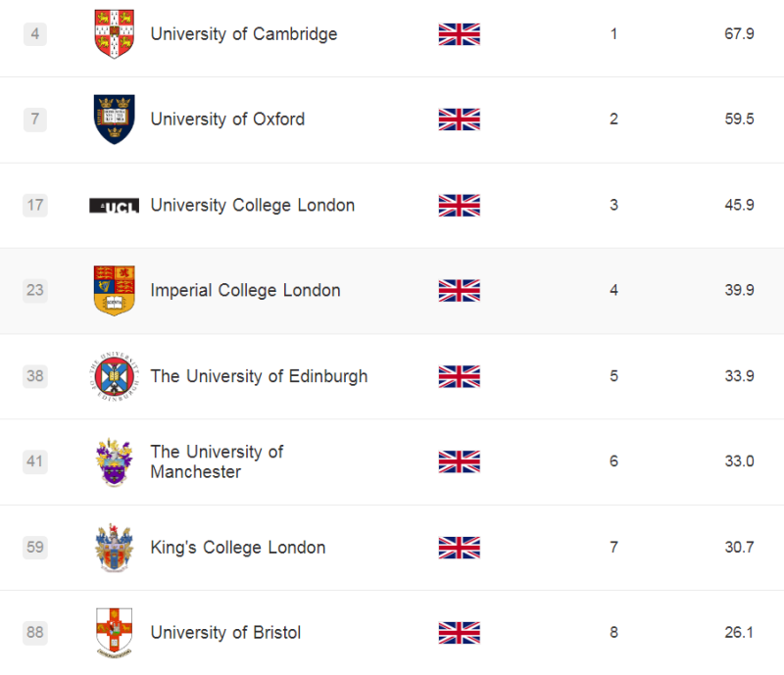Viewport: 784px width, 675px height.
Task: Click the King's College London crest
Action: 114,548
